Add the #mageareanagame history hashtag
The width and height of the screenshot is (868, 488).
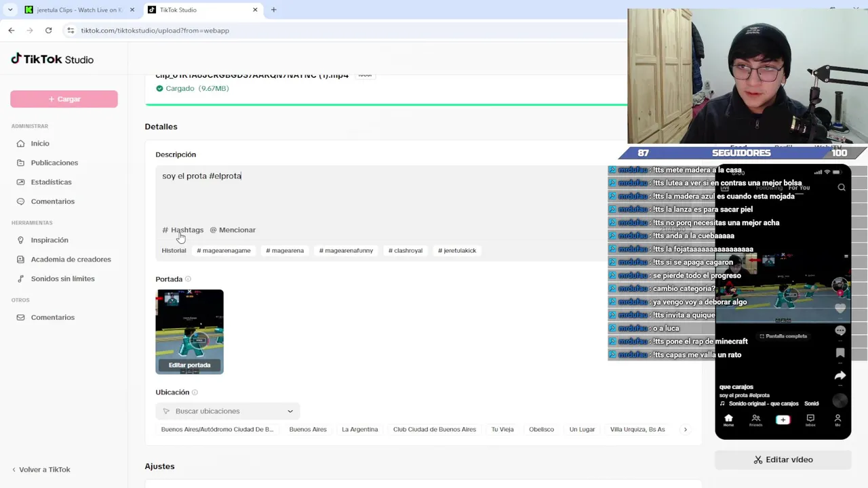(224, 251)
